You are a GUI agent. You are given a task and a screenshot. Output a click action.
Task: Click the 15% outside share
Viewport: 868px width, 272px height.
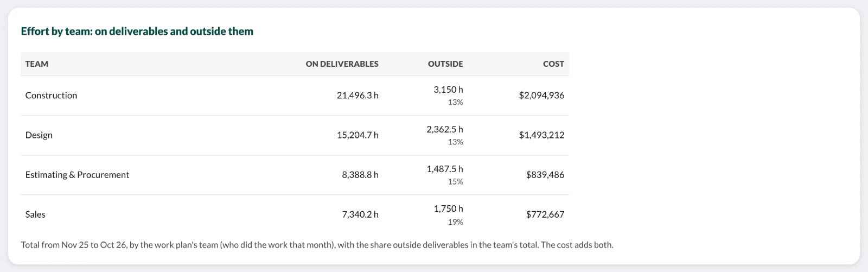(x=456, y=182)
